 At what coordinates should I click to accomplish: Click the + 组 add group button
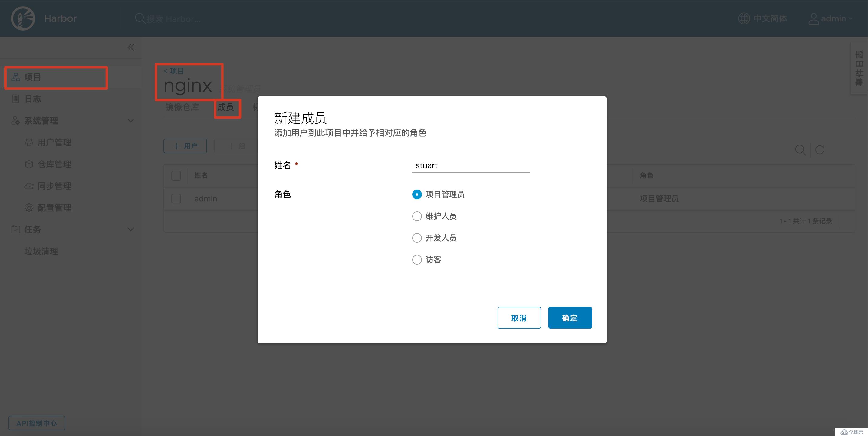236,146
